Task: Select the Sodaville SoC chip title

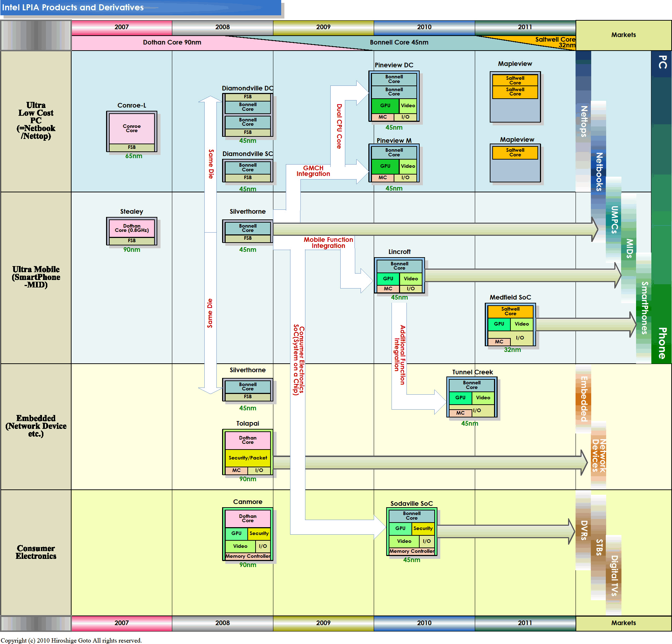Action: point(411,504)
